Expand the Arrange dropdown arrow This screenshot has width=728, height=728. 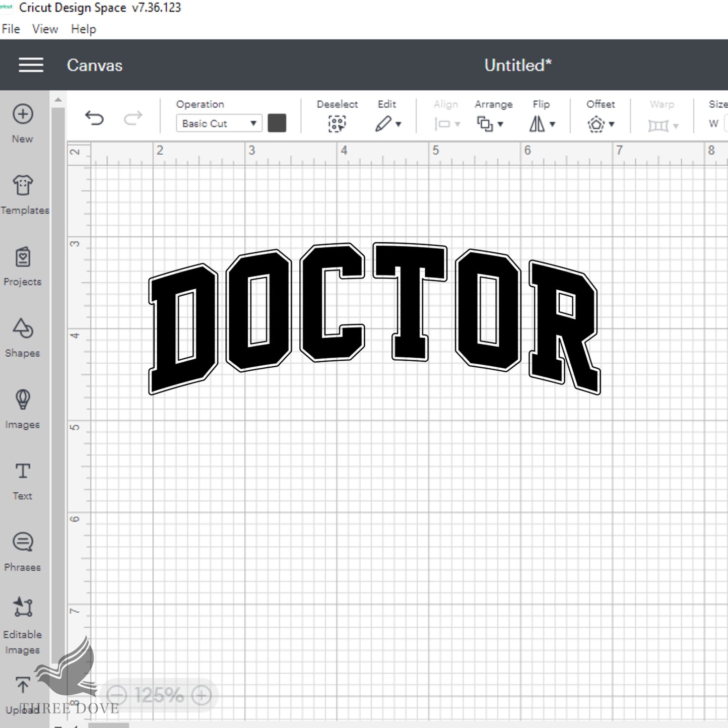click(500, 124)
